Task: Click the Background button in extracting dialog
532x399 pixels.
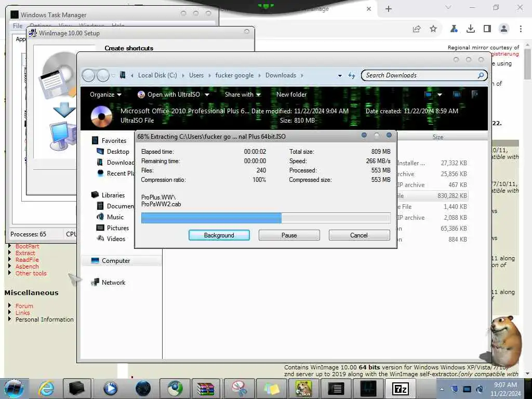Action: [219, 235]
